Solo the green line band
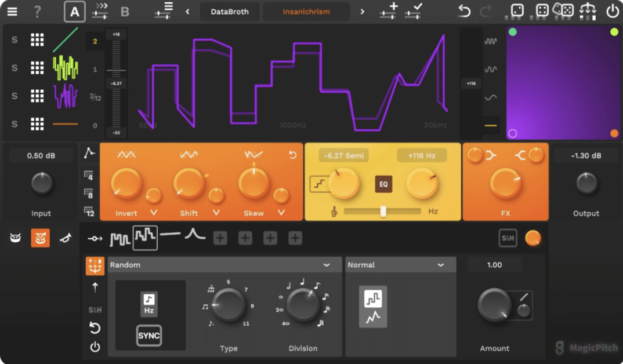The width and height of the screenshot is (623, 364). point(15,39)
